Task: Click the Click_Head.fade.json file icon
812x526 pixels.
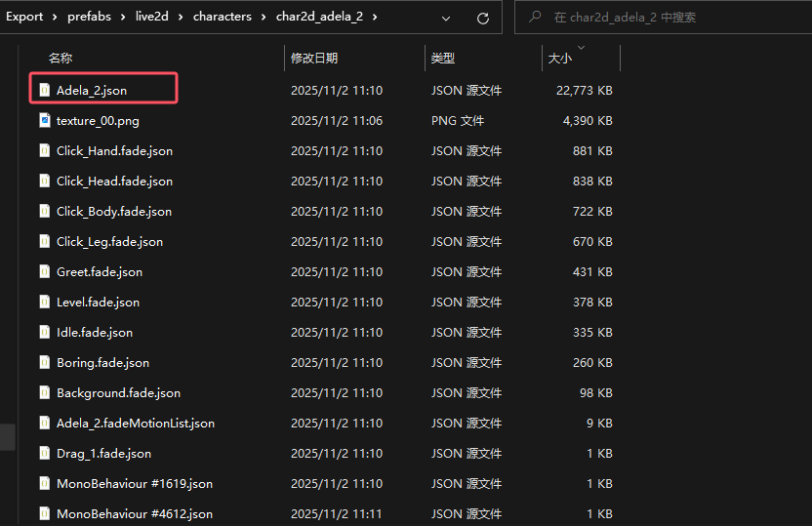Action: click(45, 181)
